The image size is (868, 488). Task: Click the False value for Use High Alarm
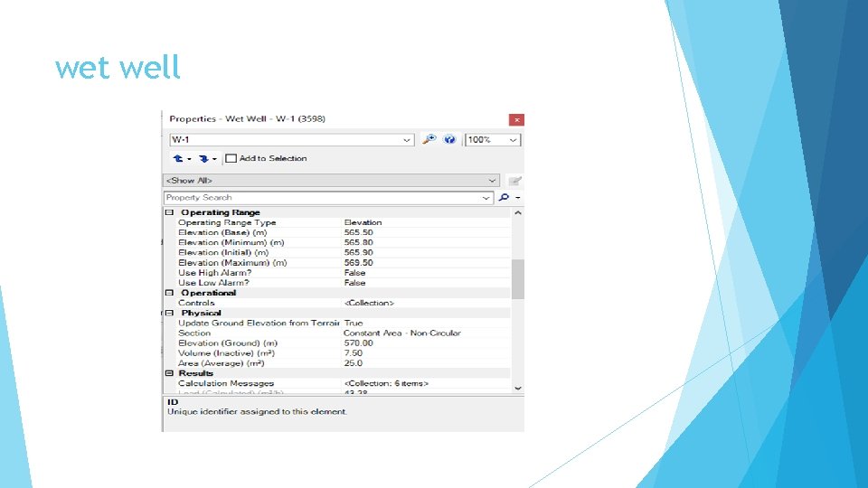pyautogui.click(x=354, y=273)
